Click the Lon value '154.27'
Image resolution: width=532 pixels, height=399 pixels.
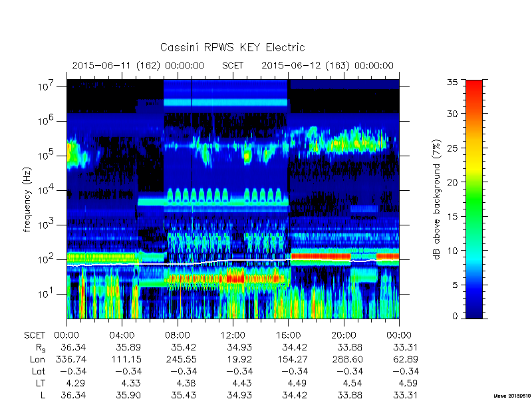point(292,359)
